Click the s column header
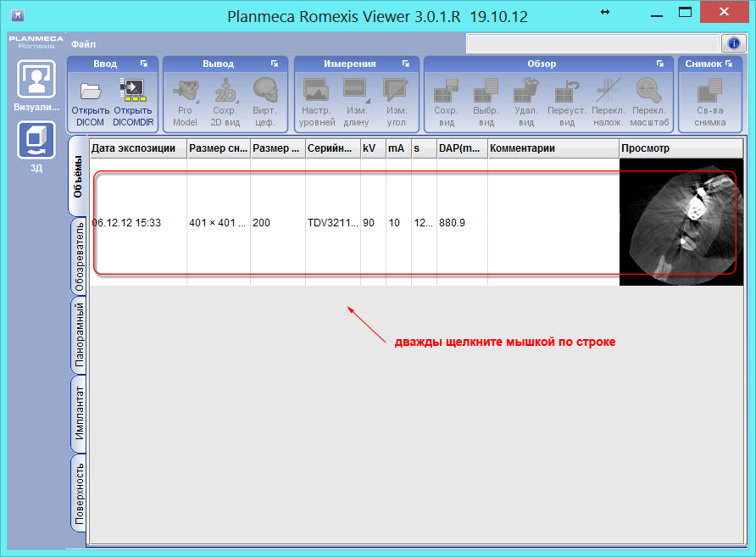The height and width of the screenshot is (557, 756). [x=424, y=148]
